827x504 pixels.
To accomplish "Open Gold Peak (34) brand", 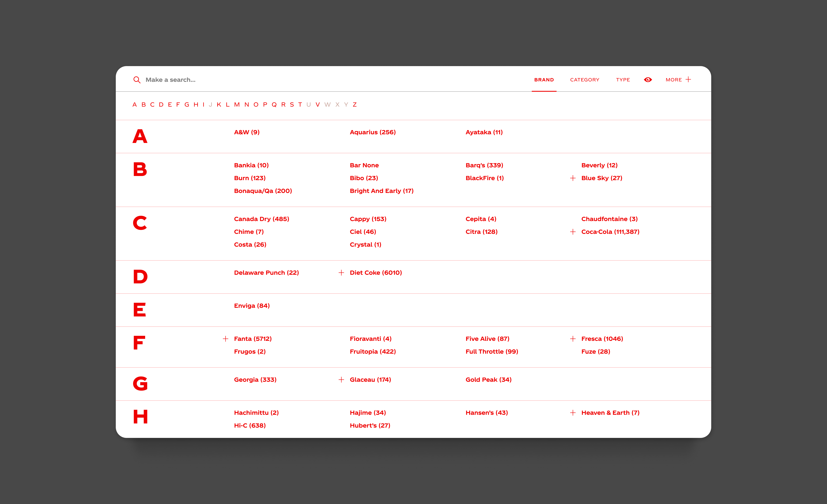I will pyautogui.click(x=488, y=380).
